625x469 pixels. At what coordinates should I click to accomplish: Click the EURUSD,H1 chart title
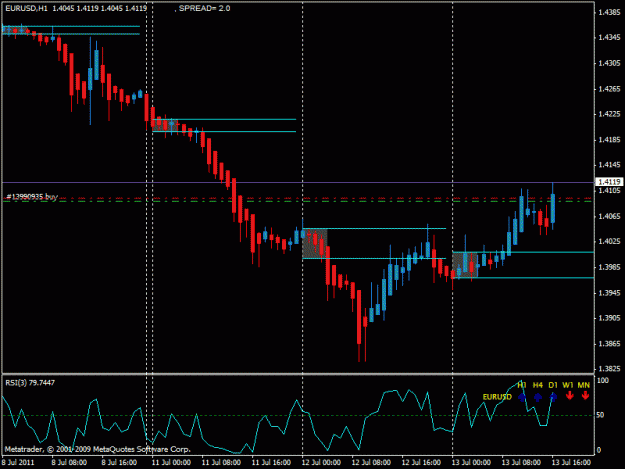point(26,8)
